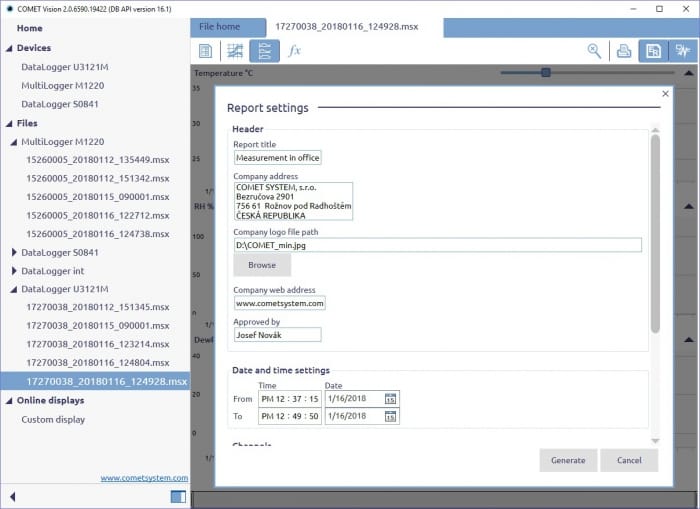
Task: Click the report export icon
Action: point(652,51)
